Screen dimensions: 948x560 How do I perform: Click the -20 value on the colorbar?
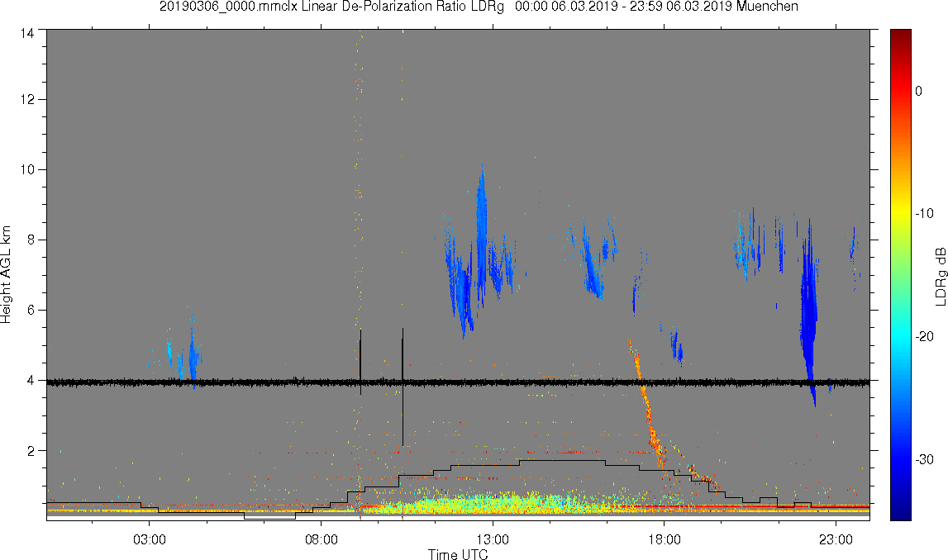pos(924,337)
